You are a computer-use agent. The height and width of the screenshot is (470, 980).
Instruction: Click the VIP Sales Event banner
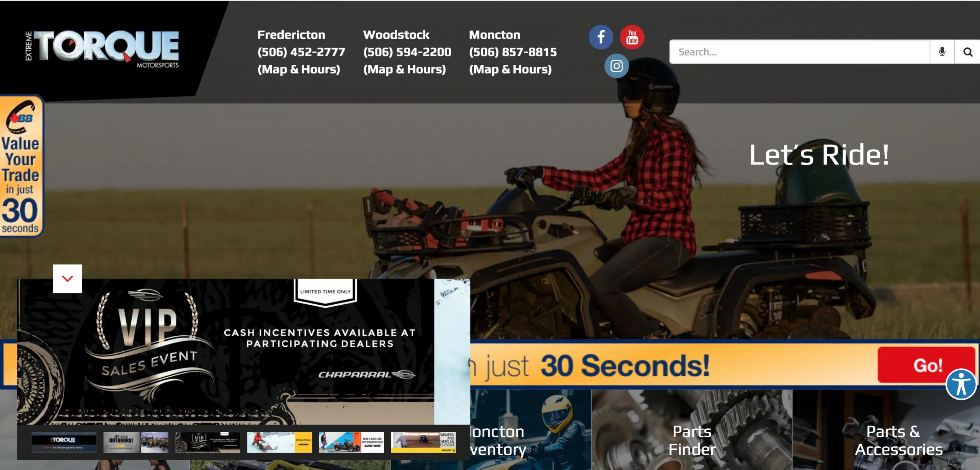(226, 351)
